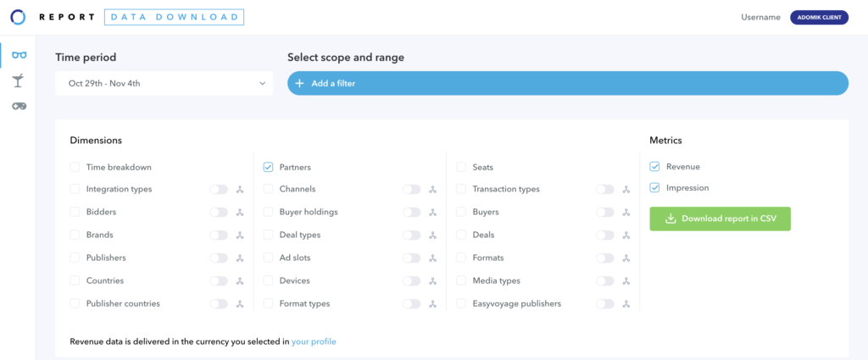
Task: Open the cocktail glass sidebar icon
Action: [19, 81]
